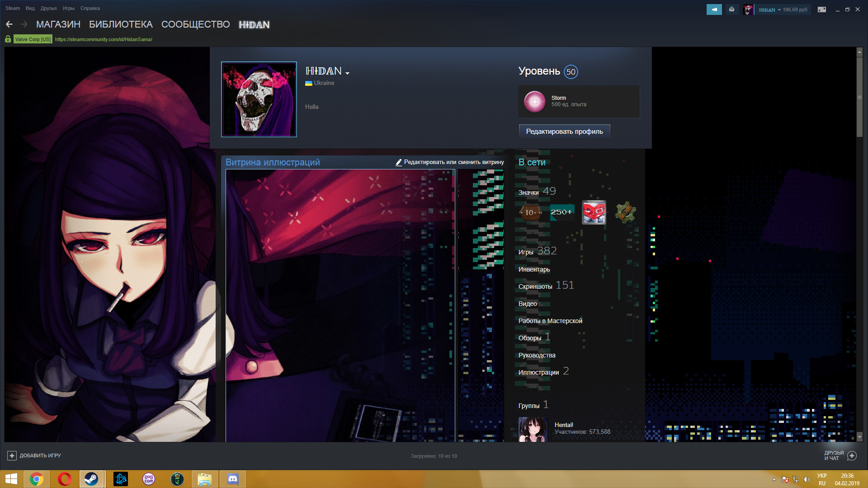The width and height of the screenshot is (868, 488).
Task: Open the Инвентарь link
Action: pyautogui.click(x=534, y=269)
